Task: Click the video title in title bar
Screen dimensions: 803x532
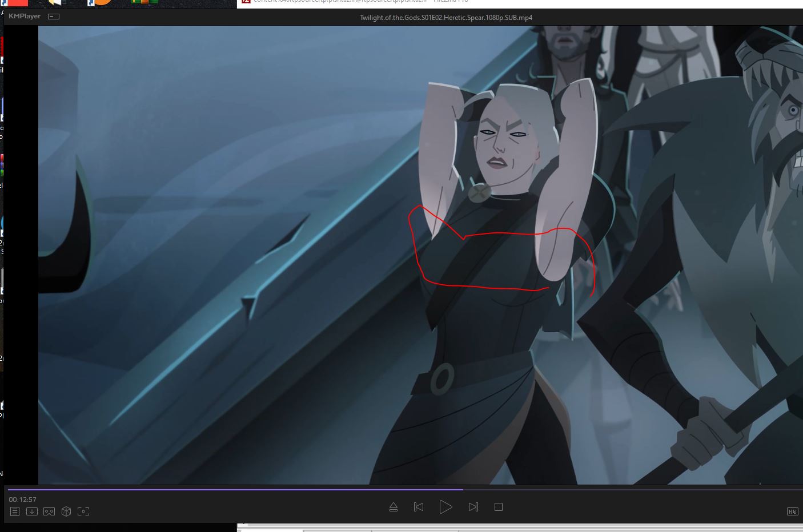Action: pos(445,18)
